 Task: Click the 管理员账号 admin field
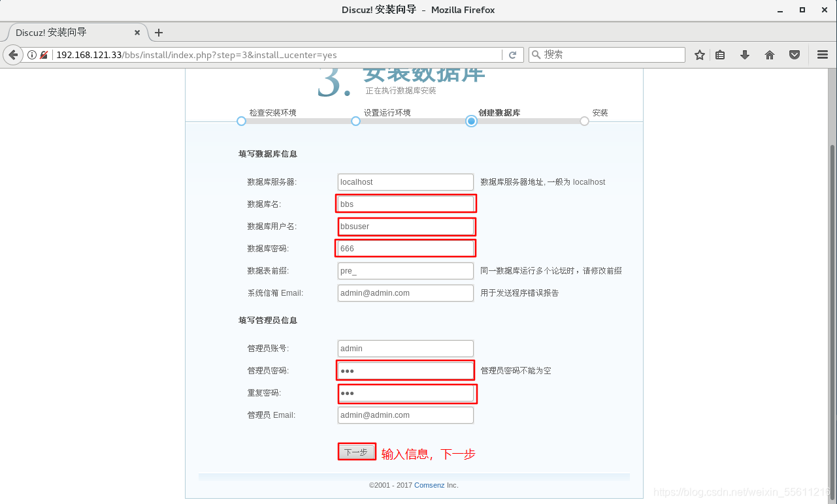[x=406, y=349]
